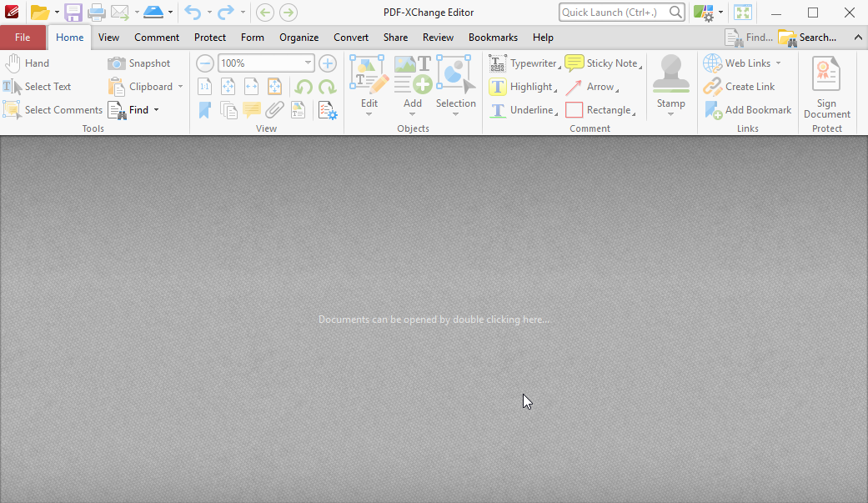Rotate view clockwise with green arrow
Image resolution: width=868 pixels, height=503 pixels.
click(327, 87)
